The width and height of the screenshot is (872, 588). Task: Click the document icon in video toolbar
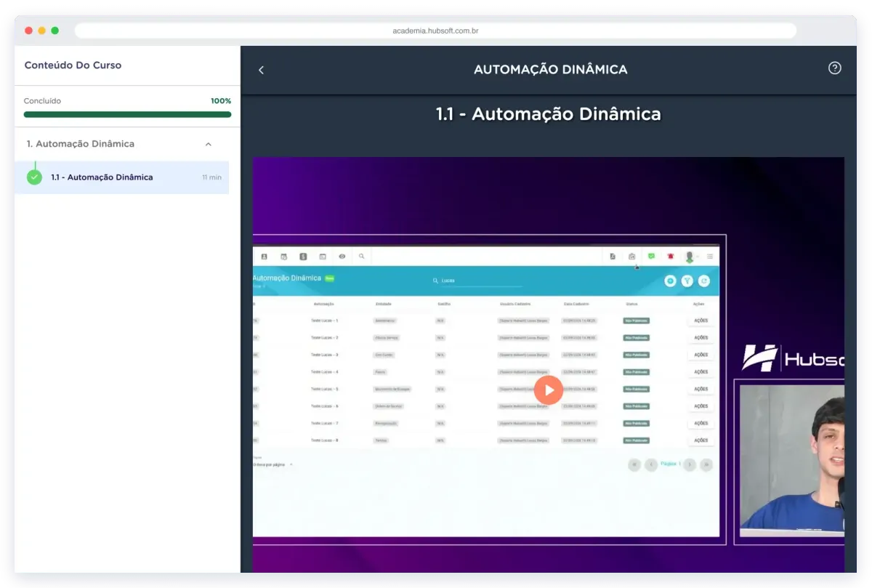pos(613,257)
